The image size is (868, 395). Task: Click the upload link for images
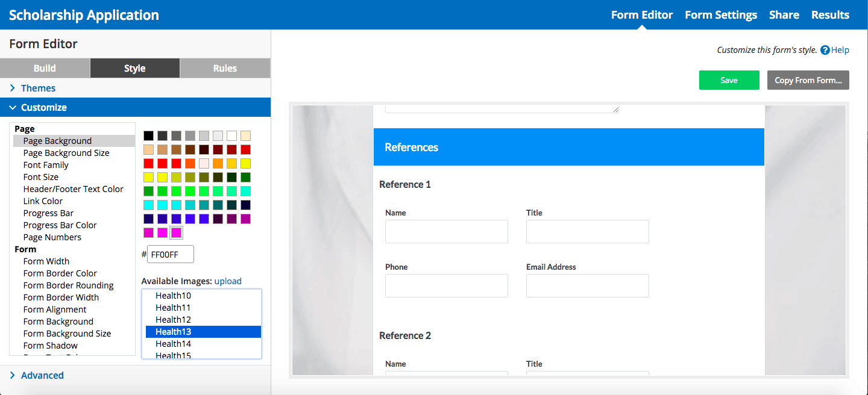point(228,281)
